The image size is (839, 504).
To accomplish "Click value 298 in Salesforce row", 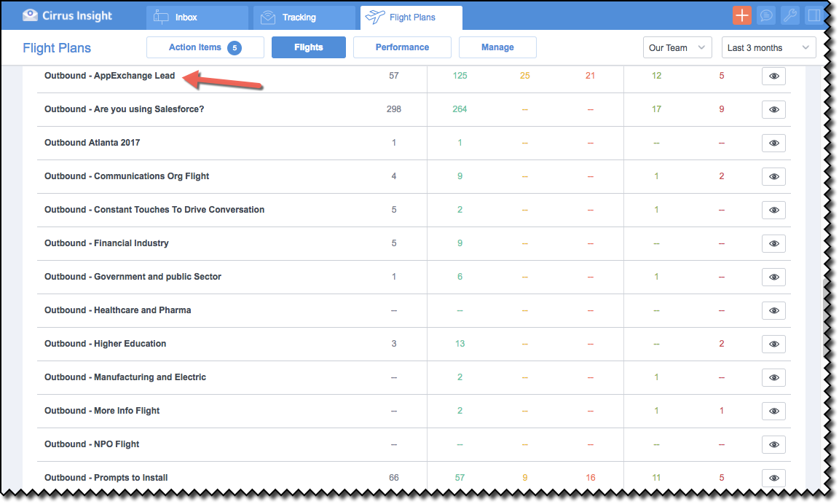I will (394, 109).
